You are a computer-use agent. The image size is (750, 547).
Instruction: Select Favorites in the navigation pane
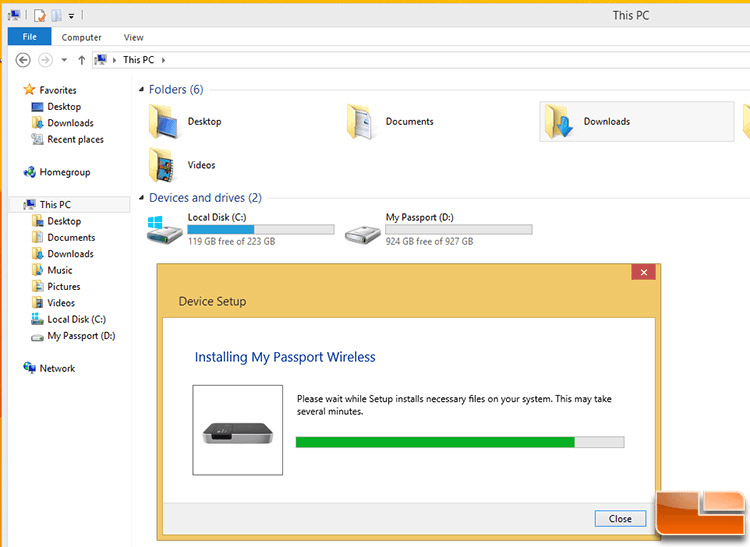[x=57, y=90]
